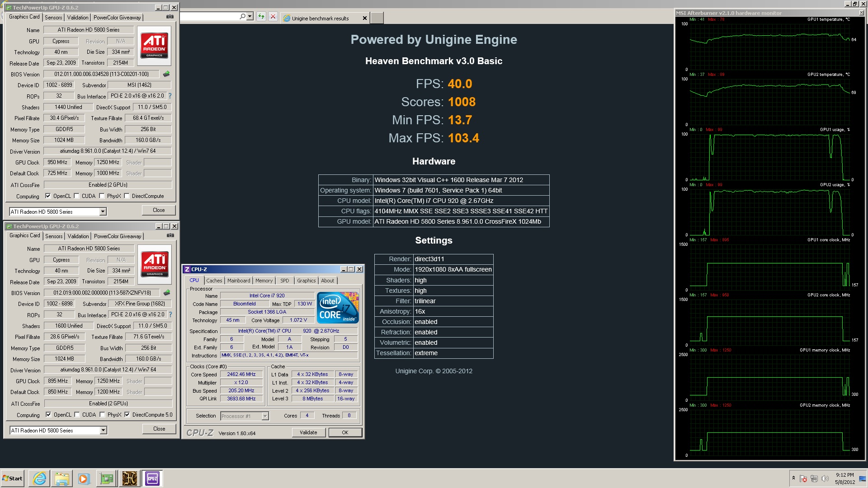This screenshot has height=488, width=868.
Task: Switch to Validation tab in top GPU-Z
Action: [78, 18]
